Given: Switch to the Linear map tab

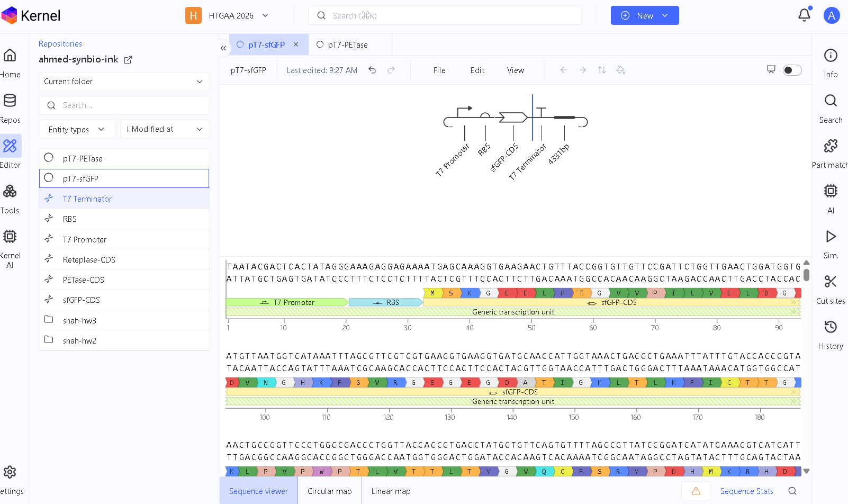Looking at the screenshot, I should (391, 491).
